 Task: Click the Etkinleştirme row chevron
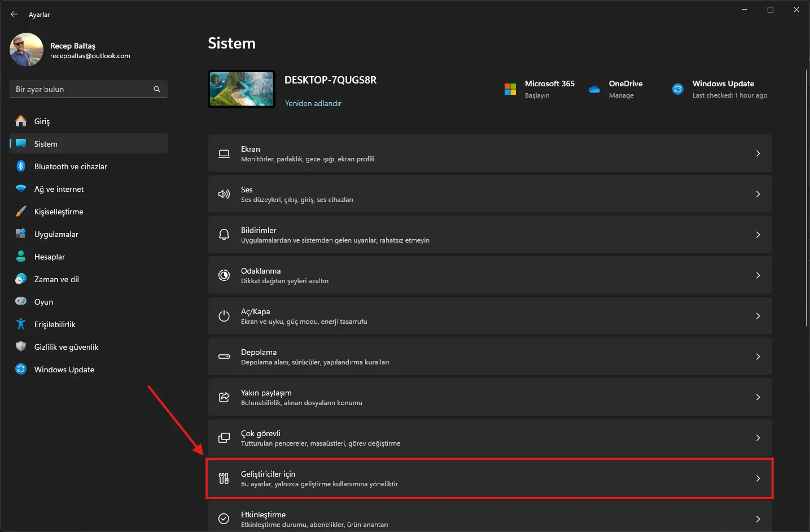coord(758,519)
